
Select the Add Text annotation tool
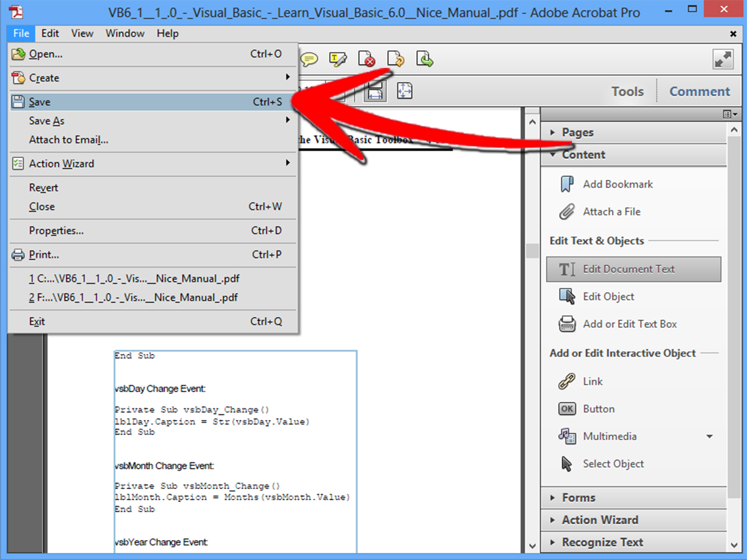coord(338,58)
